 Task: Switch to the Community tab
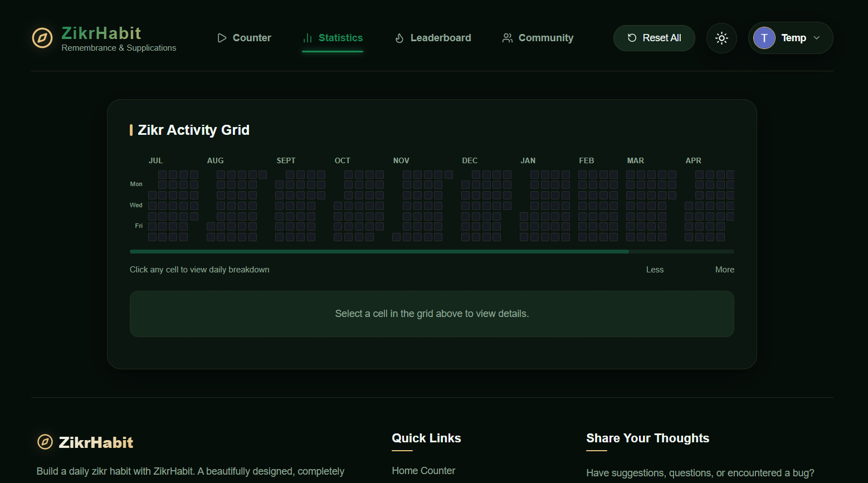[x=538, y=38]
